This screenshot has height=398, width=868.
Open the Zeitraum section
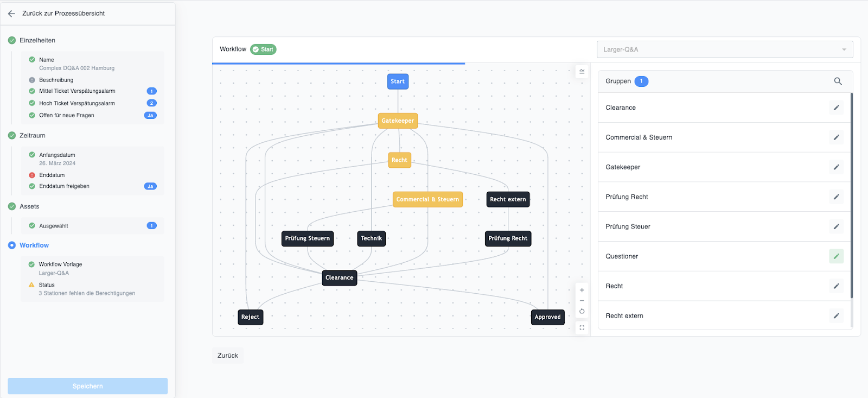click(33, 136)
